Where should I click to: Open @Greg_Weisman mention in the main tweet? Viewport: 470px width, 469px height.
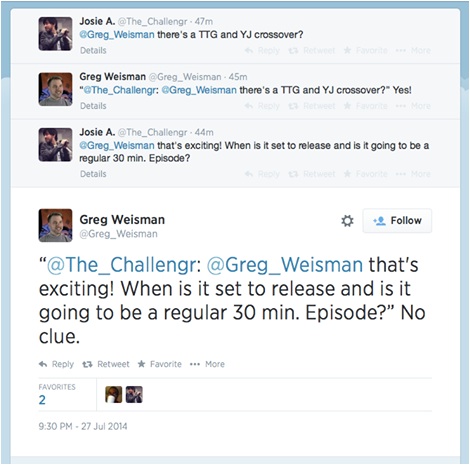tap(285, 265)
